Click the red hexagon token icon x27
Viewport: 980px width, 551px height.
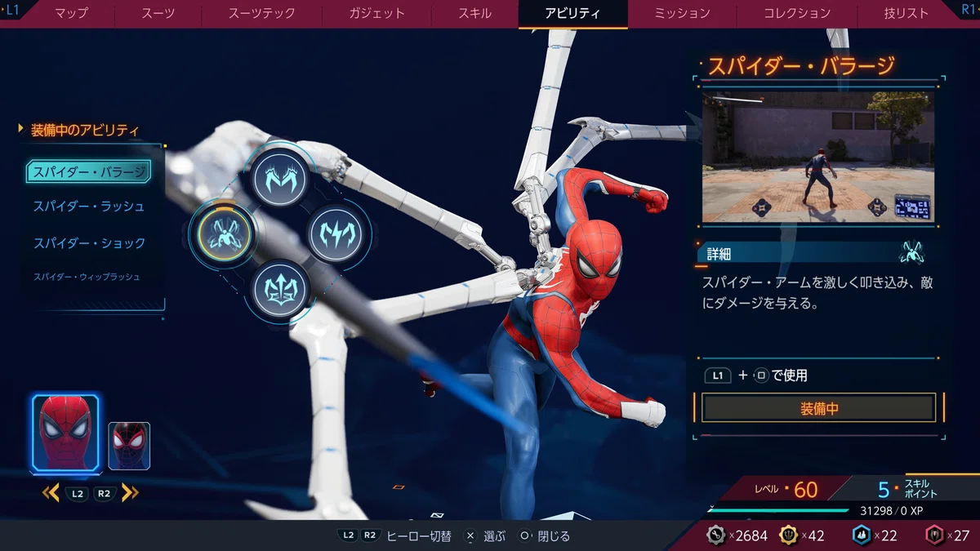(x=934, y=535)
